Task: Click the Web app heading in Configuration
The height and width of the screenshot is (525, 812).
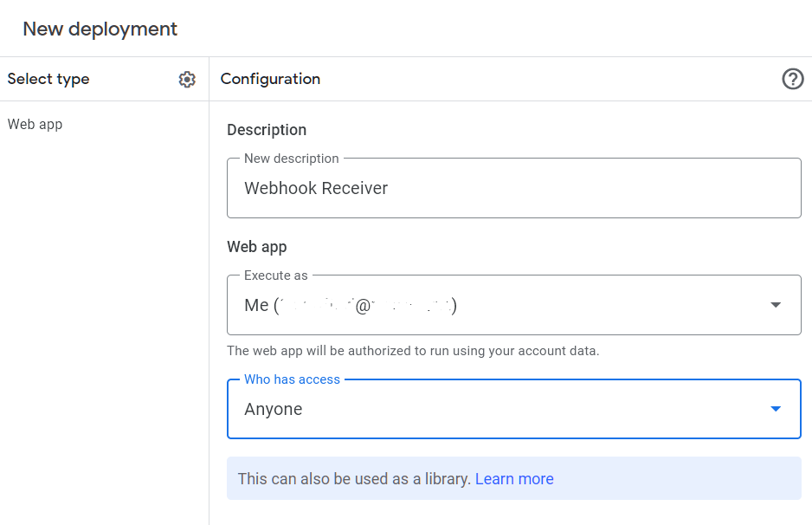Action: [256, 247]
